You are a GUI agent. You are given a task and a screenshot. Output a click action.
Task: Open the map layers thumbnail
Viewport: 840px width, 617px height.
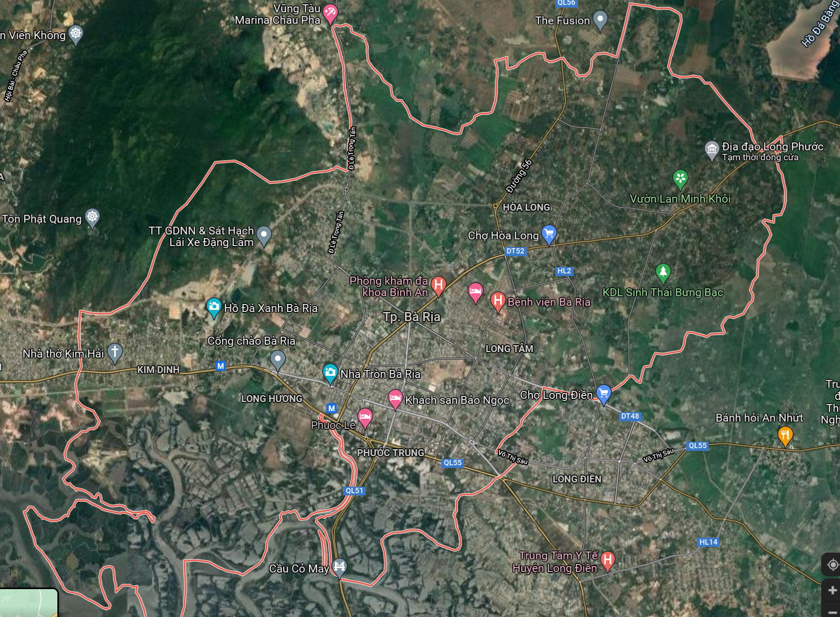click(x=28, y=603)
